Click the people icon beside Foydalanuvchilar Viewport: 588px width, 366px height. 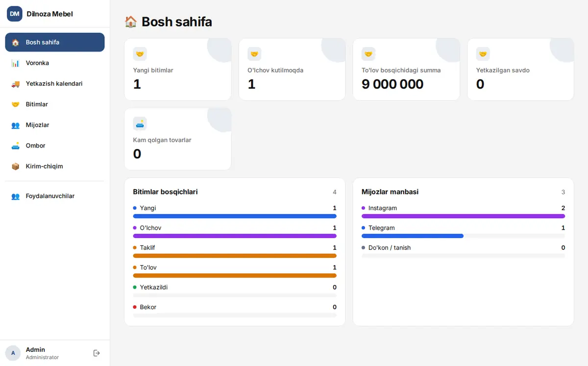(16, 196)
